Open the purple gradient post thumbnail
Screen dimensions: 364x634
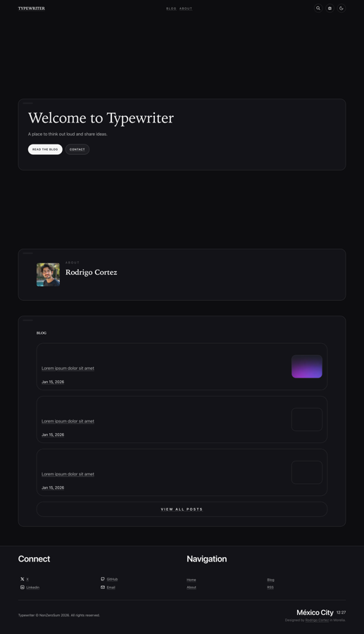[x=307, y=366]
